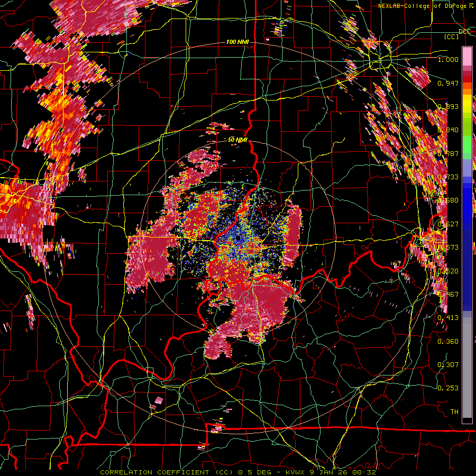This screenshot has height=476, width=476.
Task: Click the 100 NMI range ring label
Action: [x=237, y=42]
